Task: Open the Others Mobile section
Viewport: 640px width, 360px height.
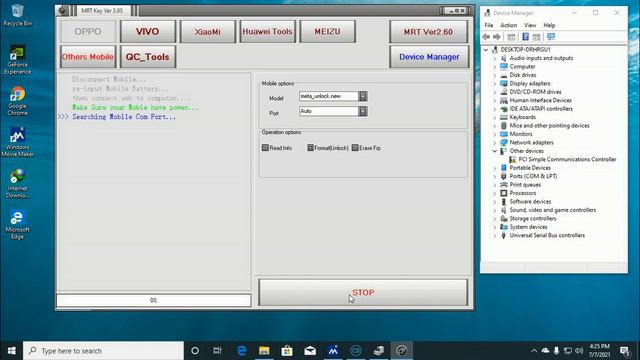Action: point(88,57)
